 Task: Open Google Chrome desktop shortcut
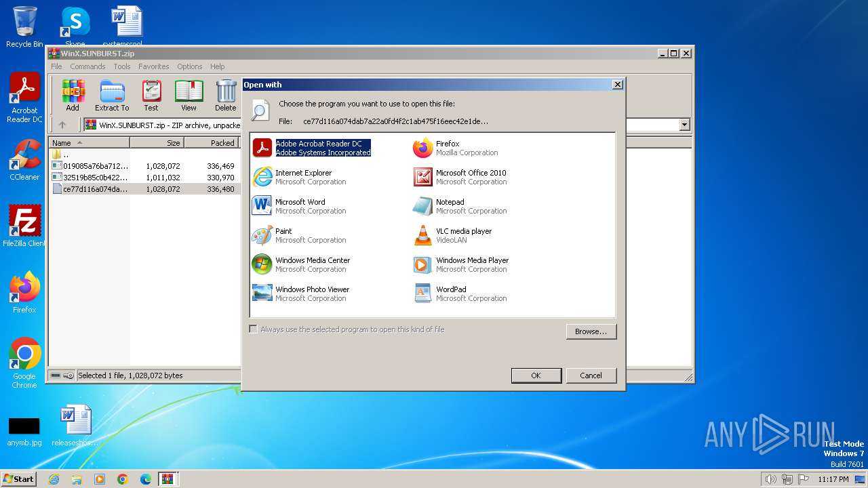pos(24,363)
